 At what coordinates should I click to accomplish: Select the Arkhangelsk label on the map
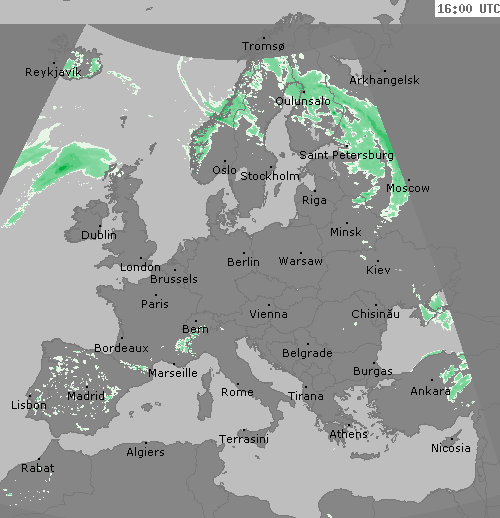pyautogui.click(x=384, y=80)
